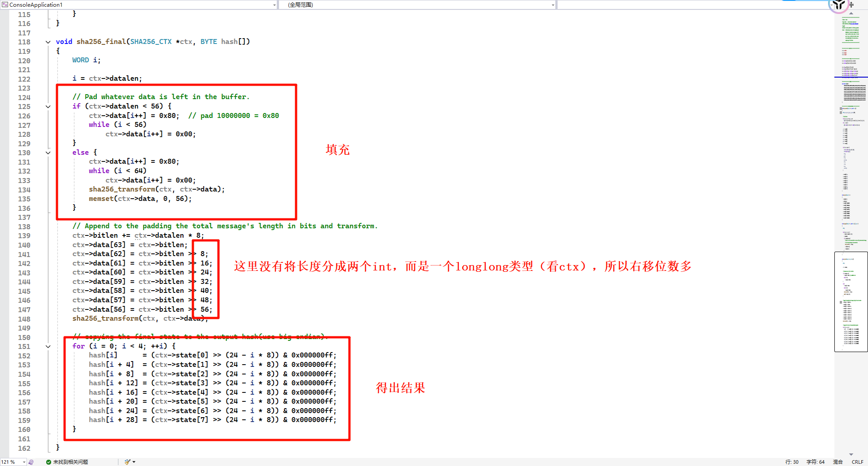
Task: Expand the code cleanup profile dropdown arrow
Action: 134,462
